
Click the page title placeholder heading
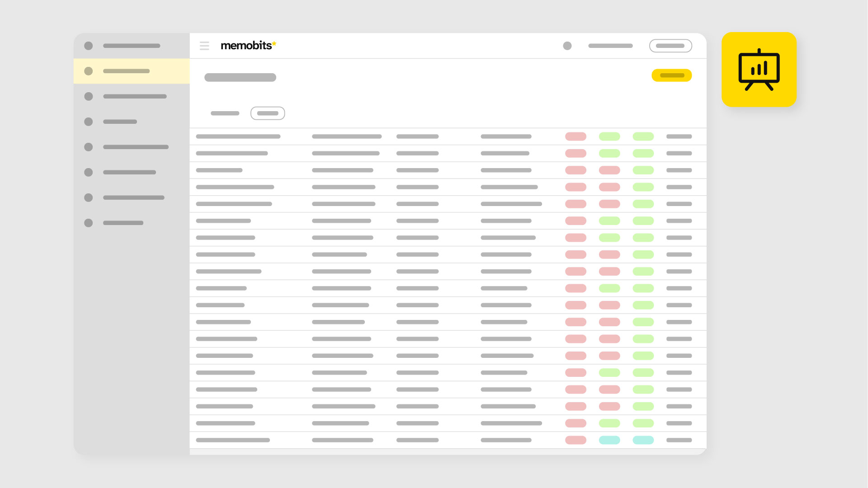(240, 77)
